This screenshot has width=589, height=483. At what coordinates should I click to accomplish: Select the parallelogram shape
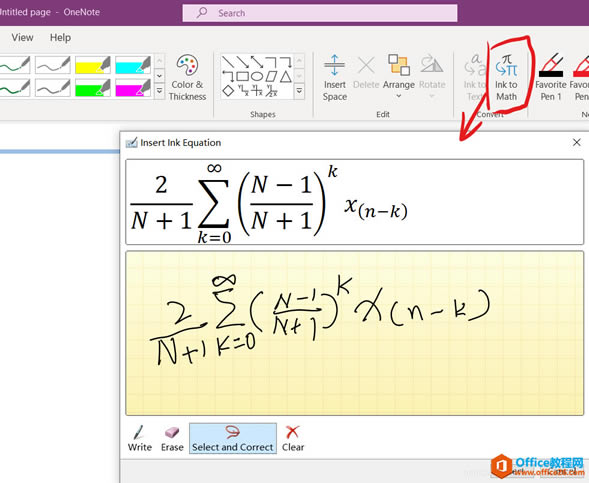[x=271, y=76]
